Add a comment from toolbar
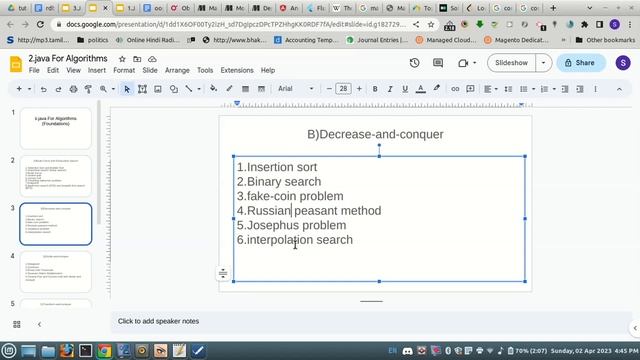The width and height of the screenshot is (640, 360). click(470, 89)
